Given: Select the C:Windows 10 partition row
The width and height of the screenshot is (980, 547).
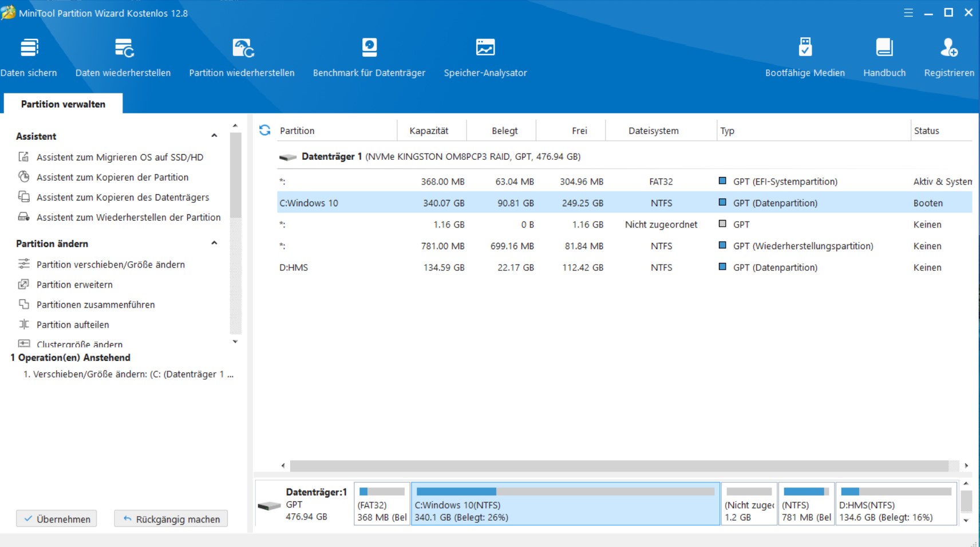Looking at the screenshot, I should pyautogui.click(x=625, y=203).
